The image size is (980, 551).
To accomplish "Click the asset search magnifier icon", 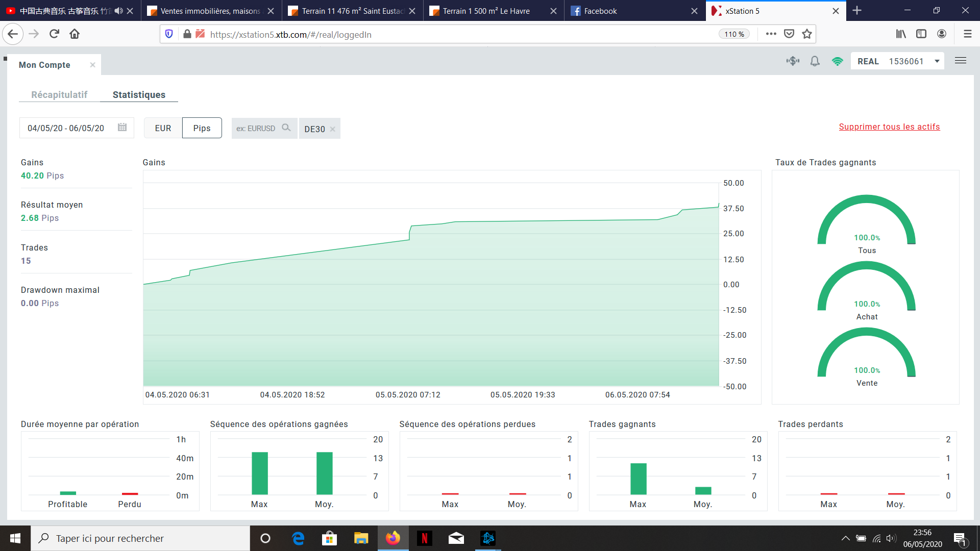I will coord(286,128).
